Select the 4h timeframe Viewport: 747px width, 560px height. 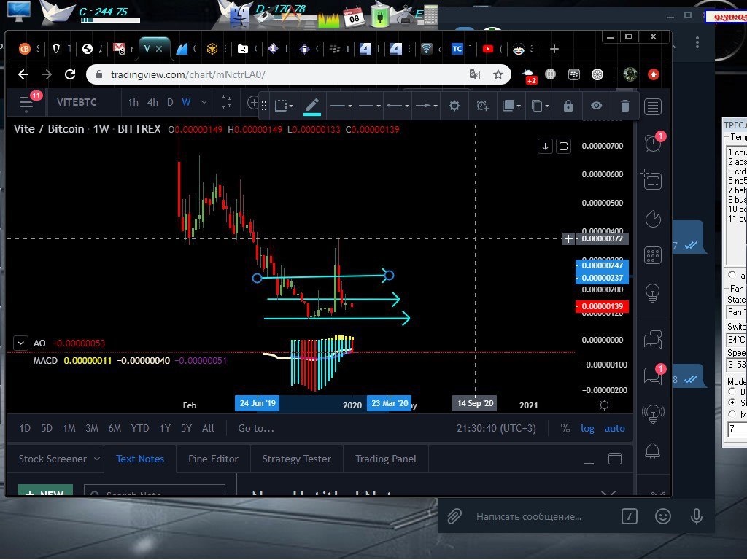152,102
